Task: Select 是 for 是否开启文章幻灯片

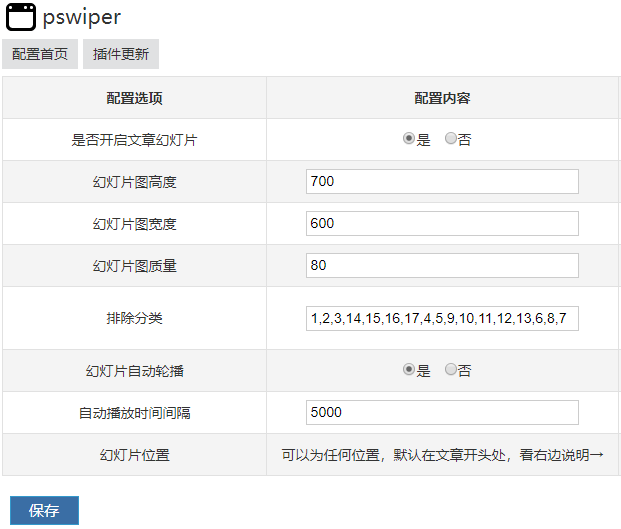Action: pyautogui.click(x=409, y=139)
